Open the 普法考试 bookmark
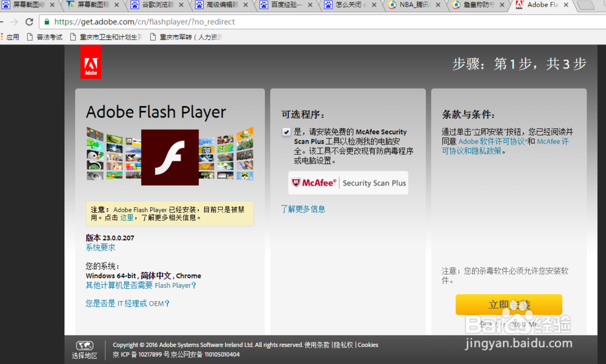Screen dimensions: 606x364 coord(45,37)
